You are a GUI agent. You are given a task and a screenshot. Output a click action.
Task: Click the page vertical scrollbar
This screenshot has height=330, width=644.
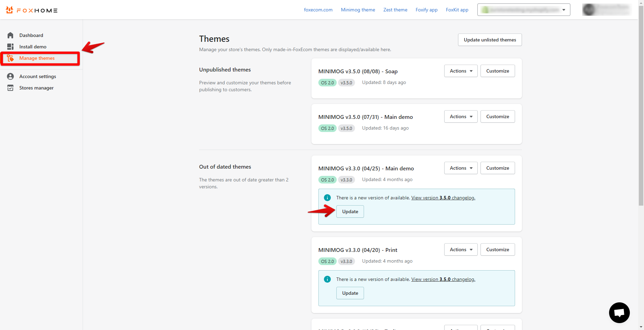click(641, 105)
